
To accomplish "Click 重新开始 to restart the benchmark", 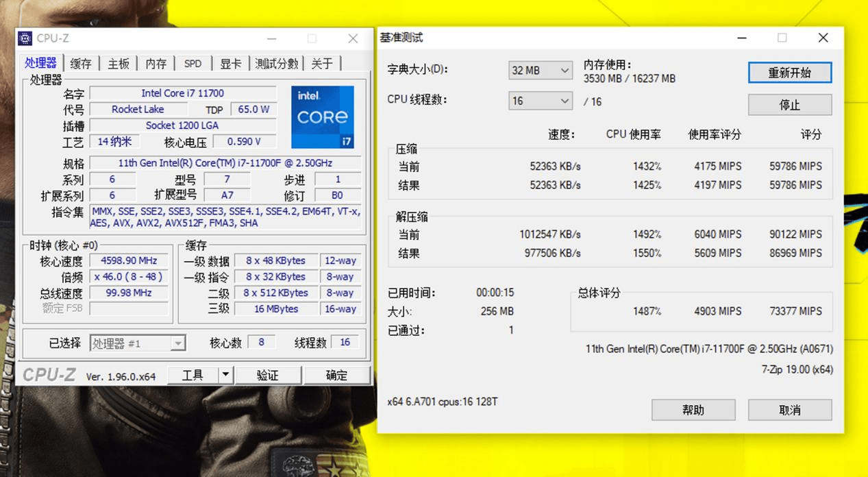I will coord(790,73).
